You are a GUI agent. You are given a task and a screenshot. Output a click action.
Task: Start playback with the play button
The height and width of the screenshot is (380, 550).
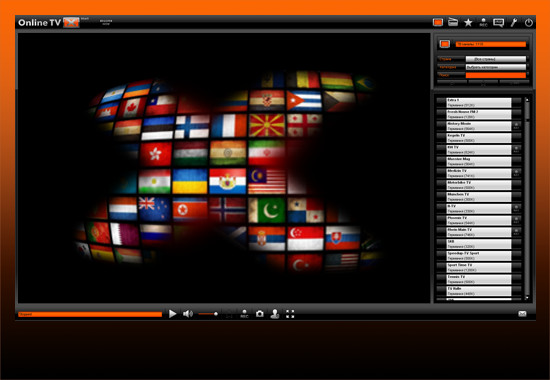(x=172, y=314)
